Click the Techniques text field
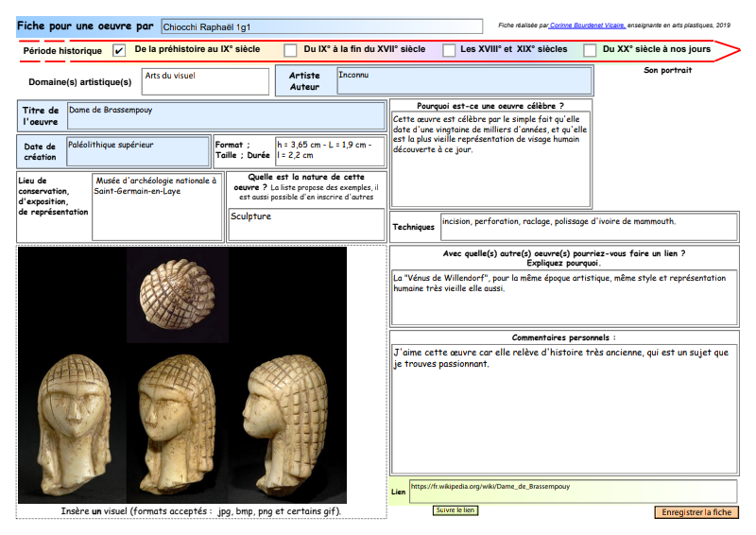 pyautogui.click(x=588, y=227)
